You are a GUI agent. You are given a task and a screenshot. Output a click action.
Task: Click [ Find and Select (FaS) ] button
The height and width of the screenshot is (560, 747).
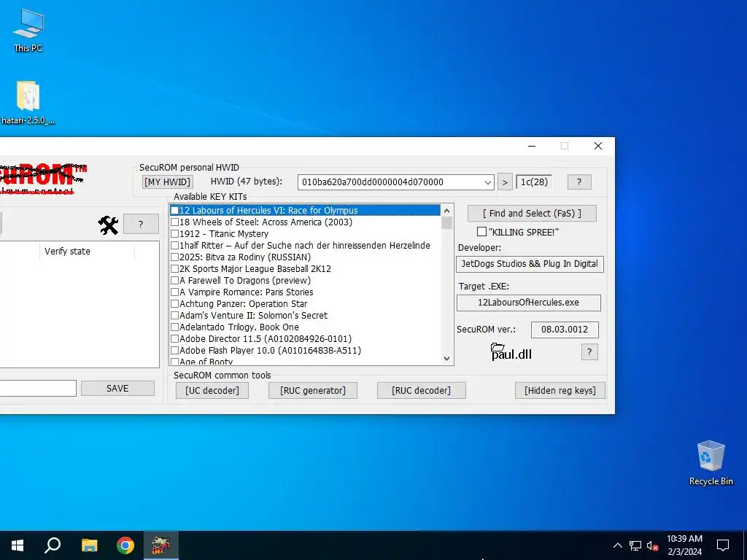(x=532, y=214)
